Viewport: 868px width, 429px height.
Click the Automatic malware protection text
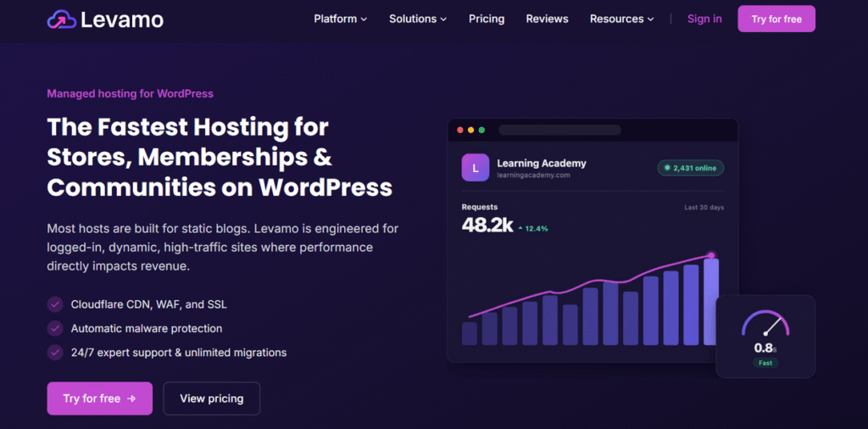click(x=147, y=328)
